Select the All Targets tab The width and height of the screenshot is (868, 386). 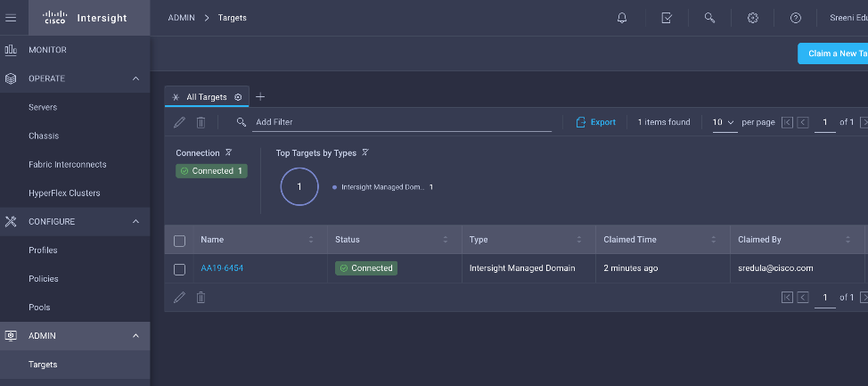pyautogui.click(x=207, y=97)
